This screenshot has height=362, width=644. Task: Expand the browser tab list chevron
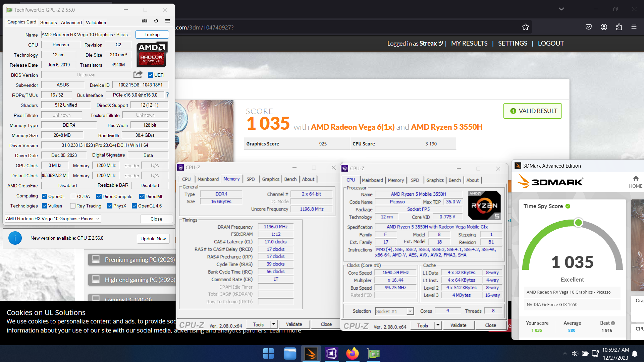point(561,9)
